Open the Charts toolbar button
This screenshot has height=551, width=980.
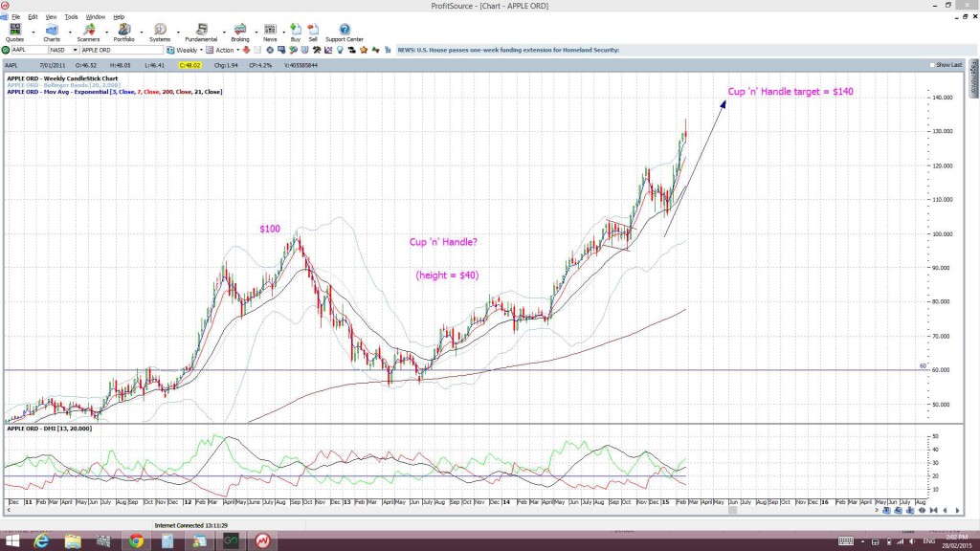52,33
